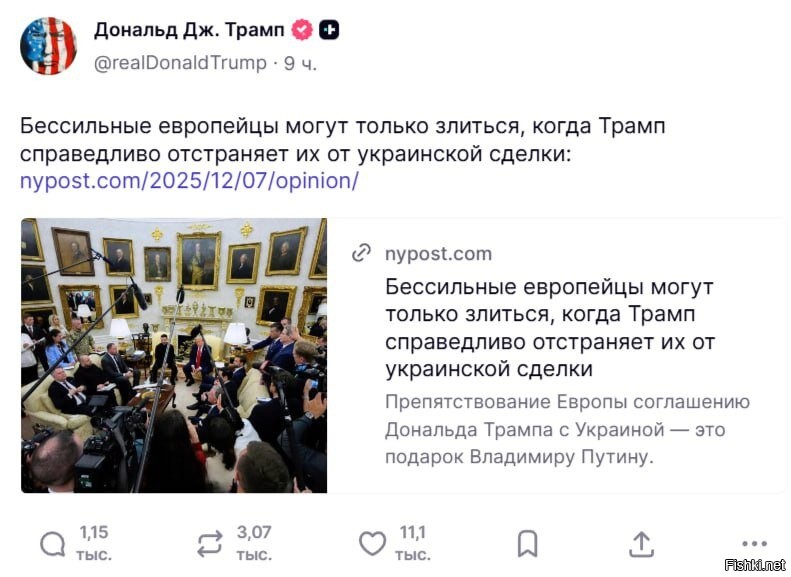The width and height of the screenshot is (791, 577).
Task: Like the post with the heart
Action: pyautogui.click(x=372, y=543)
